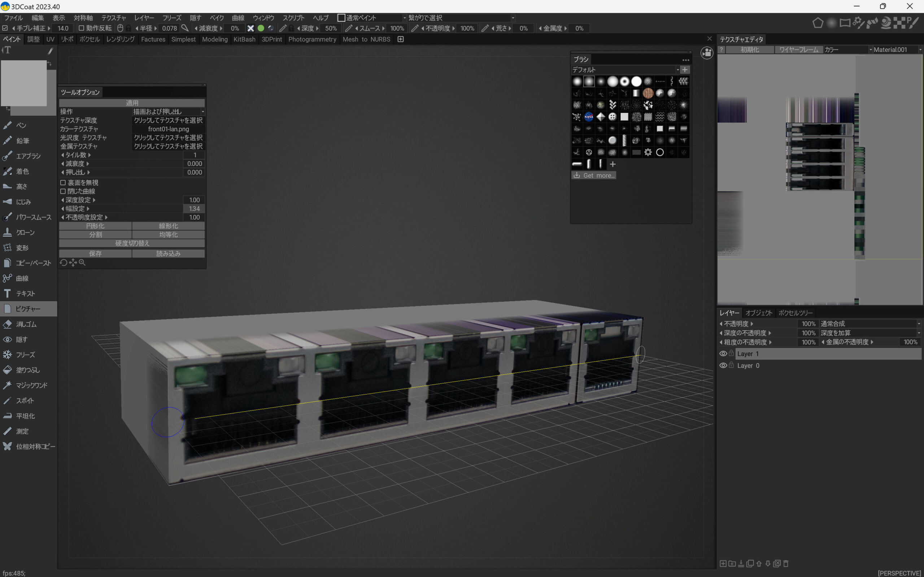Select the マジックワンド magic wand tool
This screenshot has height=577, width=924.
[31, 385]
